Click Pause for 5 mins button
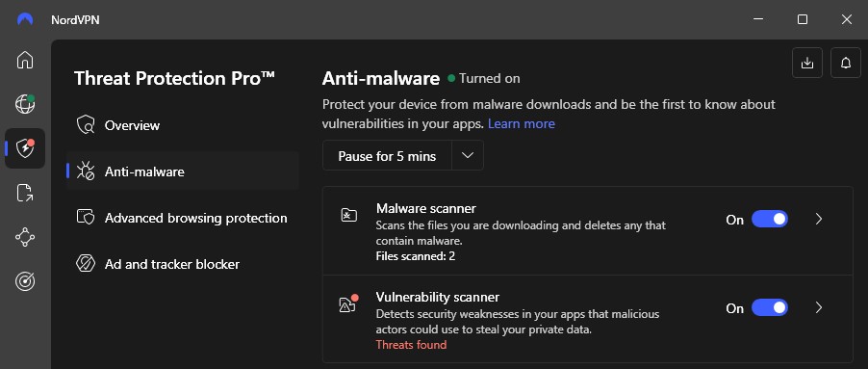Image resolution: width=868 pixels, height=369 pixels. 388,156
